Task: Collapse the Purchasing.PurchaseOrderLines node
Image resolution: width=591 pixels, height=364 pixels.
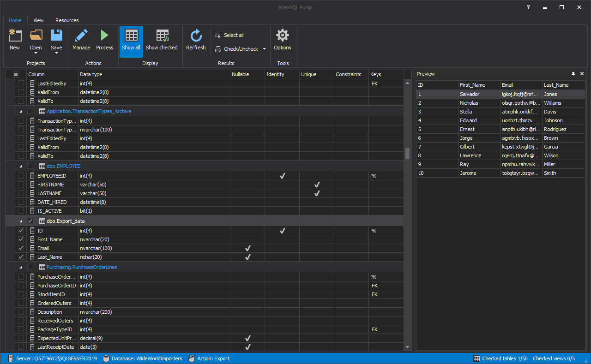Action: pyautogui.click(x=21, y=268)
